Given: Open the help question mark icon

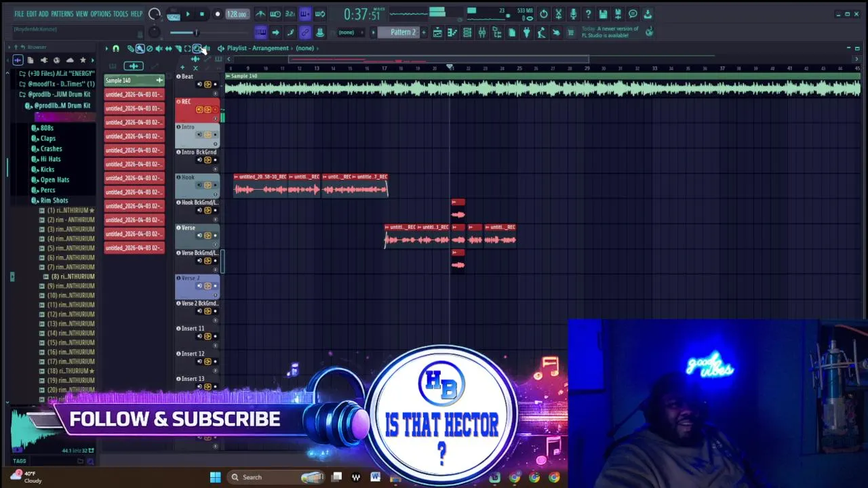Looking at the screenshot, I should (588, 14).
